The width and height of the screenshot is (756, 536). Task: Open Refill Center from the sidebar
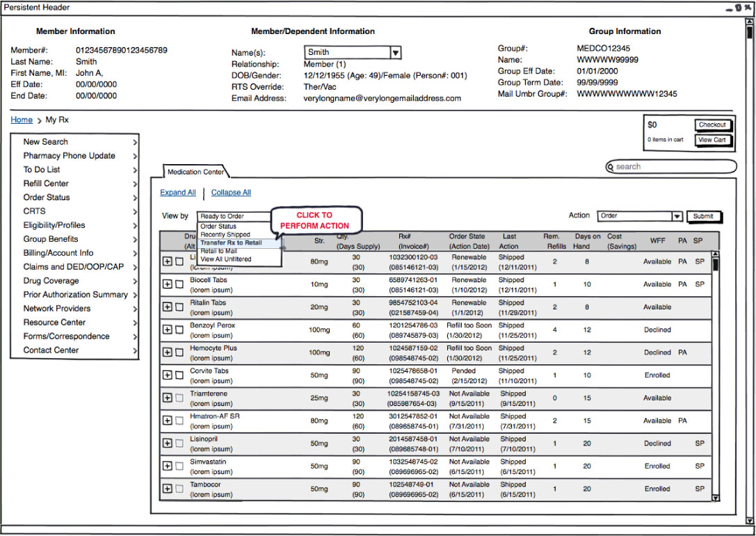(47, 184)
